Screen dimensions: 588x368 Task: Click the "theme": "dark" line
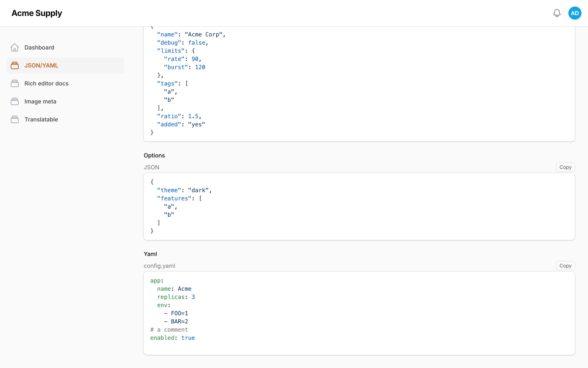click(x=184, y=190)
